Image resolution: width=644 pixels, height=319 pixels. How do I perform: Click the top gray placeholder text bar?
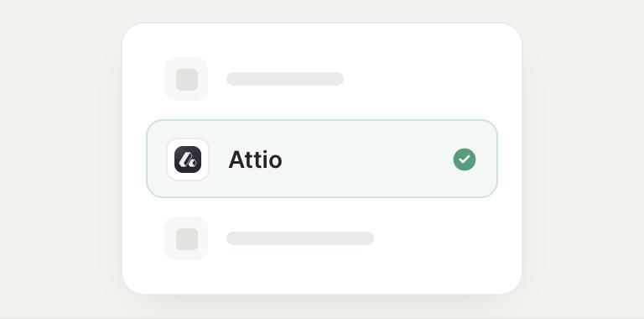285,79
